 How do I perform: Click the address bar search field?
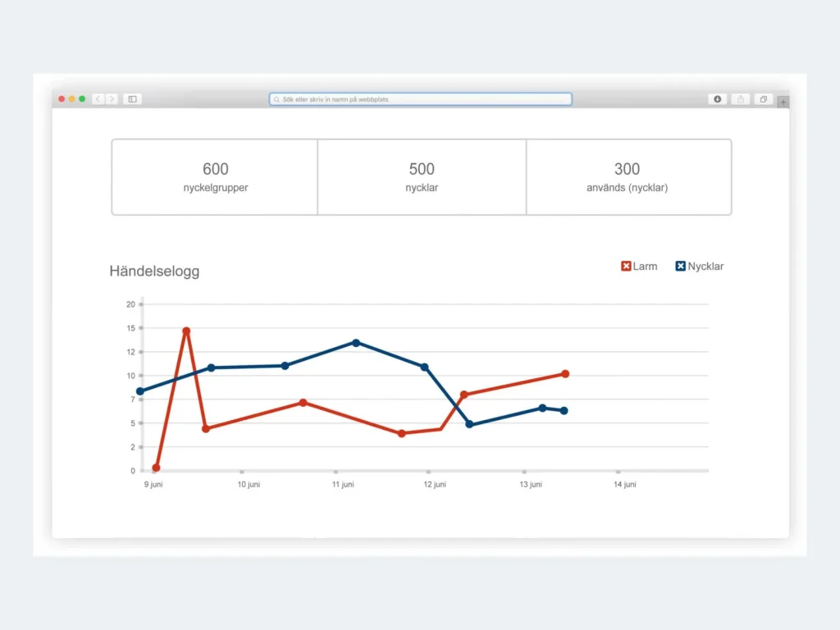[421, 99]
